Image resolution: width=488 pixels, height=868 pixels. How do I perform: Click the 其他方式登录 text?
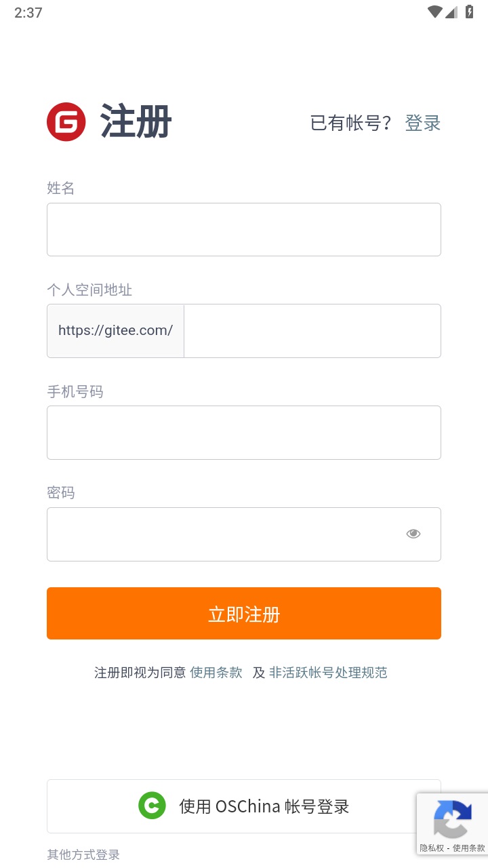tap(83, 854)
